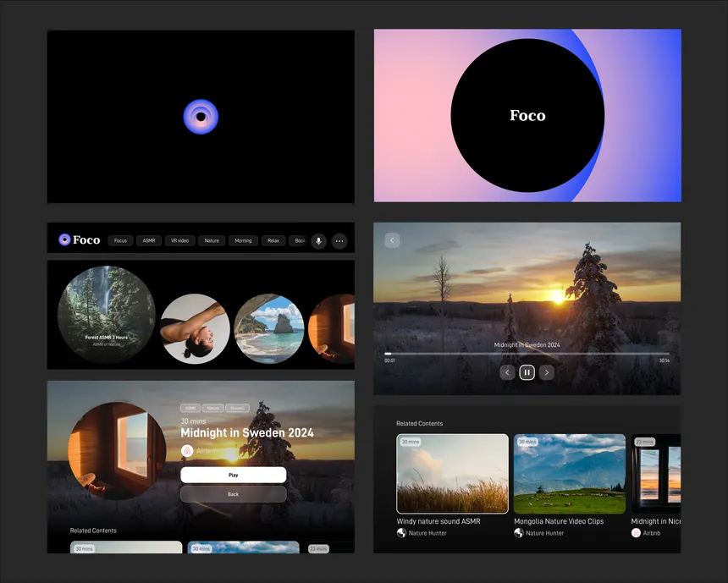Click 23 mins badge on Midnight in Nice
The image size is (728, 583).
pos(645,442)
